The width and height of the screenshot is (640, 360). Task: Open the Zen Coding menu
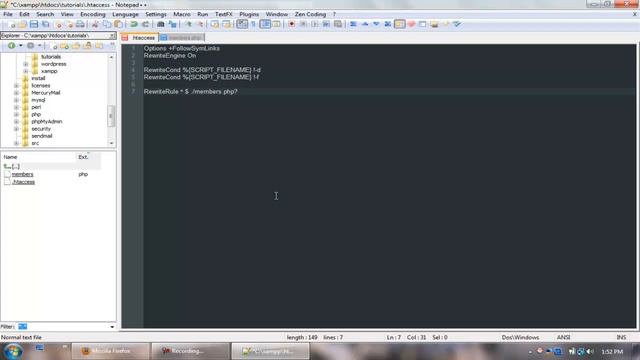(x=310, y=14)
